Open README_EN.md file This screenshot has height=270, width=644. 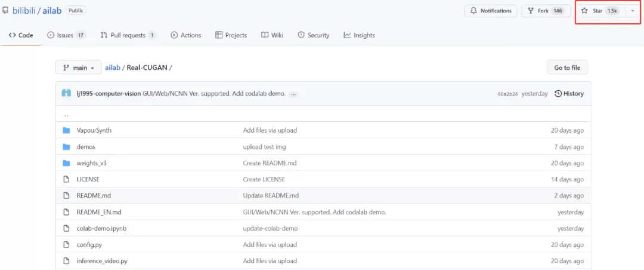(x=99, y=212)
